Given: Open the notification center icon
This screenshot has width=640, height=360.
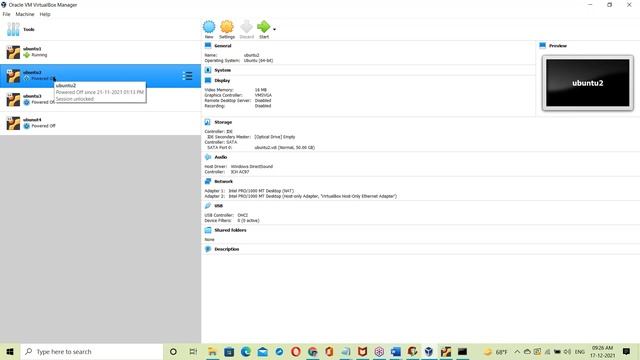Looking at the screenshot, I should point(627,351).
